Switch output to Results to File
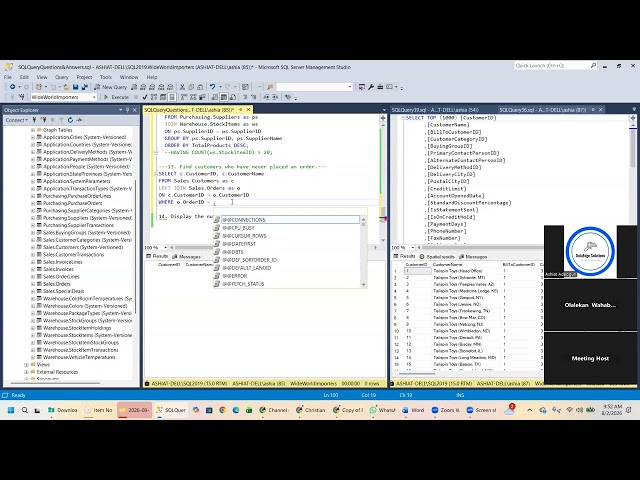The image size is (640, 480). coord(233,97)
